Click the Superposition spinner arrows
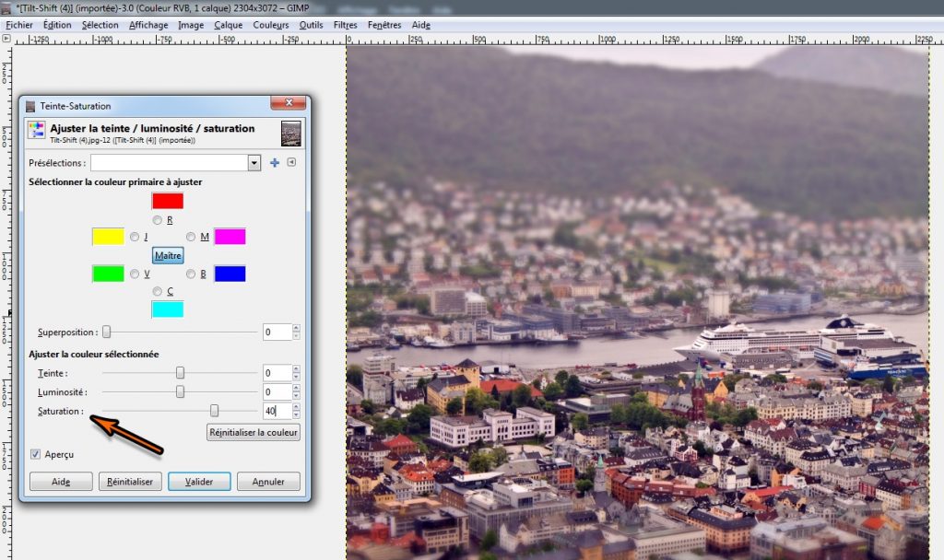 pos(296,332)
